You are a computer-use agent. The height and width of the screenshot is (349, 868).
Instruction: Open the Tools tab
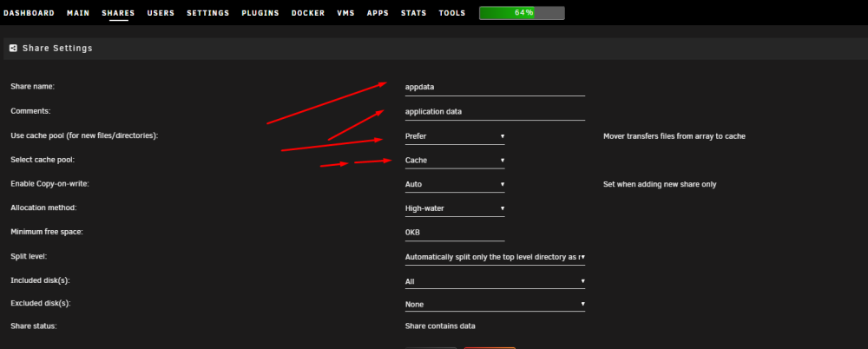(x=452, y=13)
